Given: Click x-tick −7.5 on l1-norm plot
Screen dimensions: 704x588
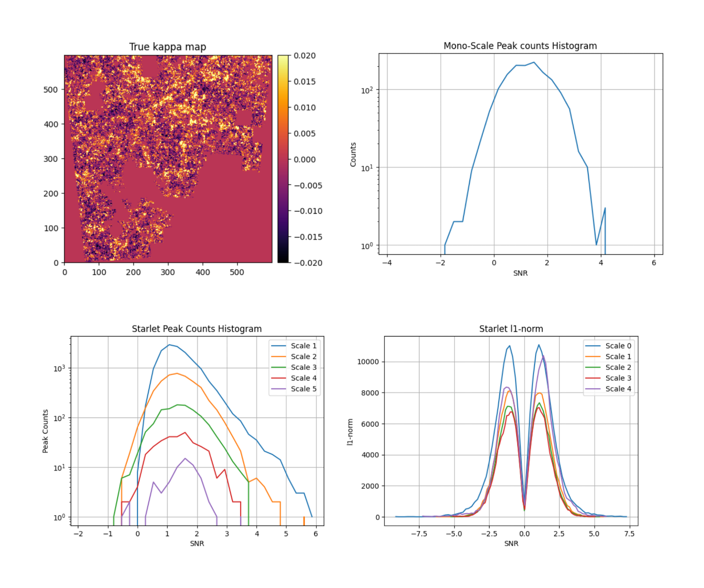Looking at the screenshot, I should click(x=419, y=534).
